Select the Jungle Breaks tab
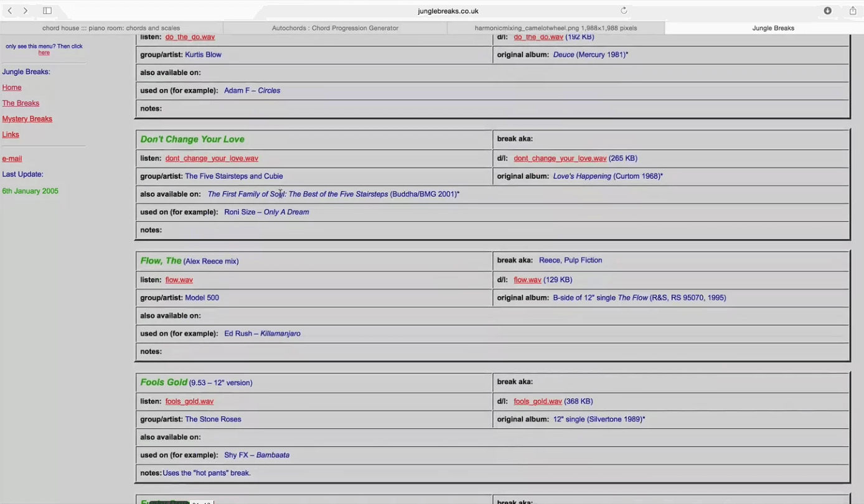864x504 pixels. [773, 28]
